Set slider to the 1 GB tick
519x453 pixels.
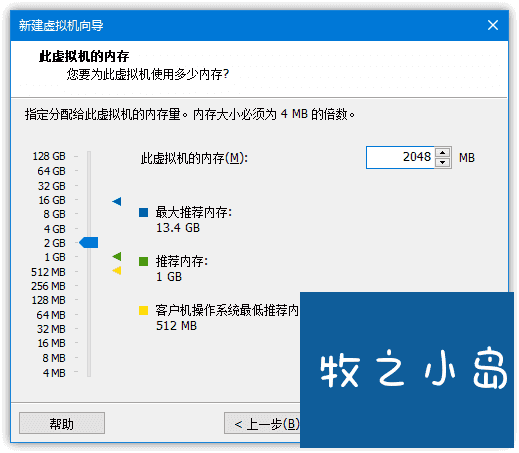(x=89, y=257)
